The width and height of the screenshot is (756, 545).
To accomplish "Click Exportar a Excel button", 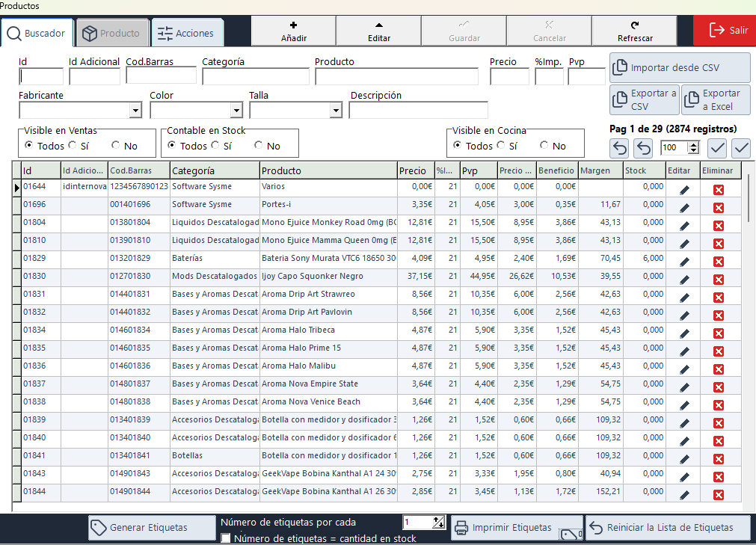I will tap(716, 99).
